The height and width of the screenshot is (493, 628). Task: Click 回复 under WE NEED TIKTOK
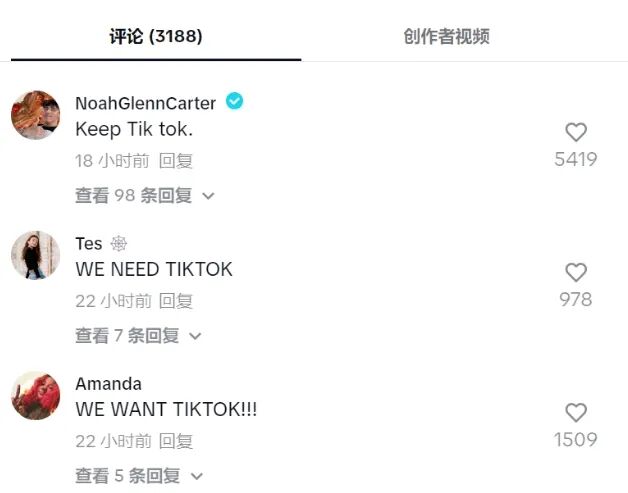[x=176, y=301]
